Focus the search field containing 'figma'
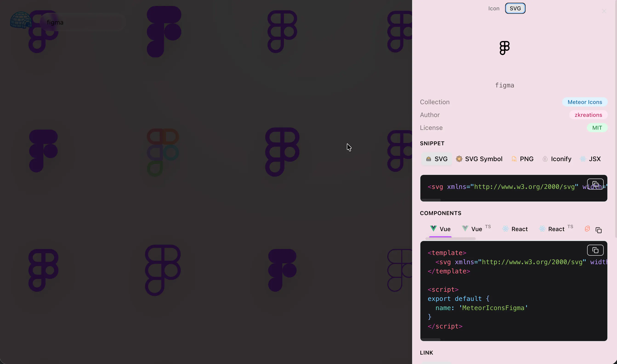This screenshot has height=364, width=617. click(83, 22)
